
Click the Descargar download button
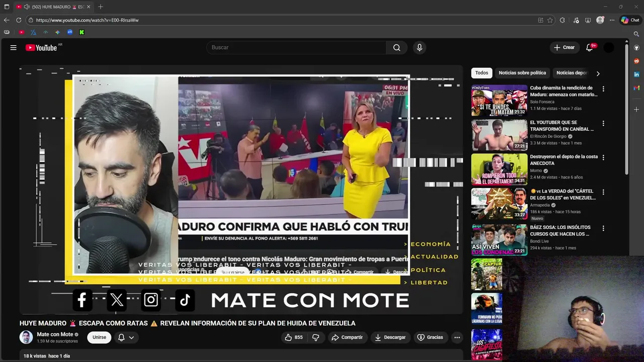coord(390,337)
